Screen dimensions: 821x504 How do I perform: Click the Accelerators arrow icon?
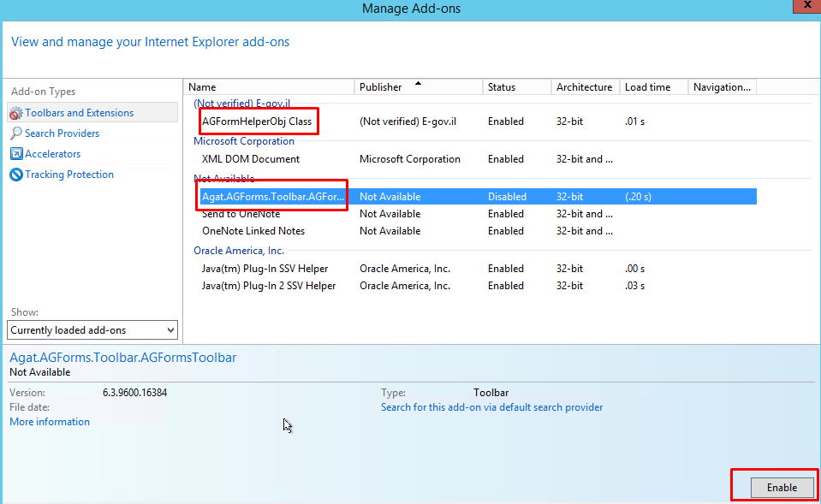coord(16,154)
